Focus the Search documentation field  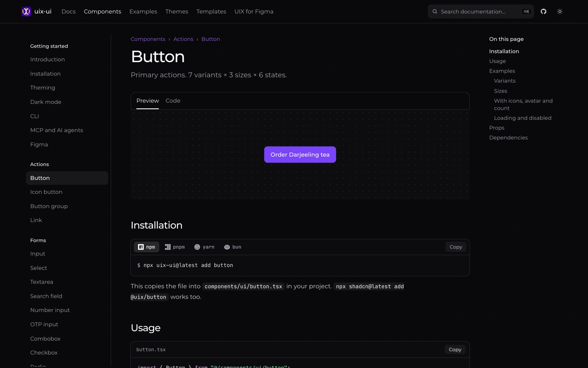pos(481,11)
